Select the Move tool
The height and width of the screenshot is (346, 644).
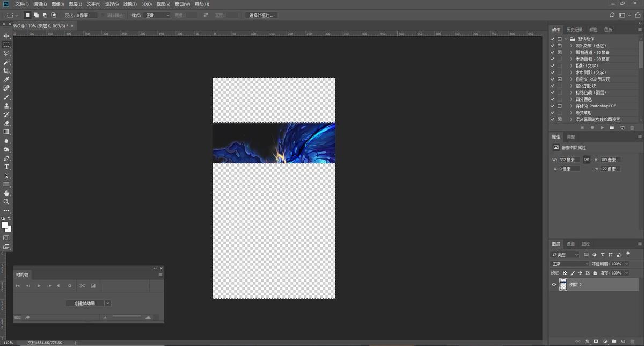(6, 36)
